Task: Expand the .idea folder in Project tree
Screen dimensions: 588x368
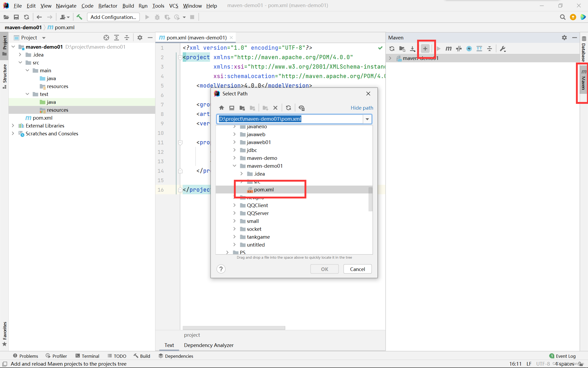Action: [x=20, y=55]
